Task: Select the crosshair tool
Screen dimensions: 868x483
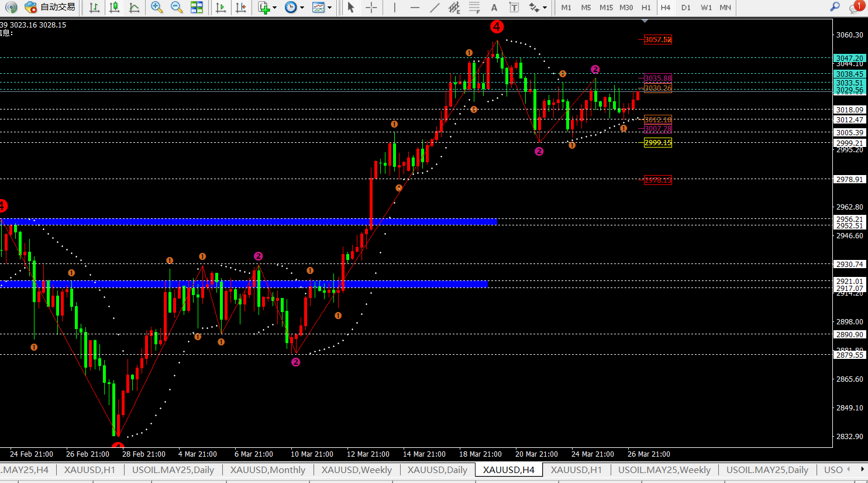Action: click(371, 8)
